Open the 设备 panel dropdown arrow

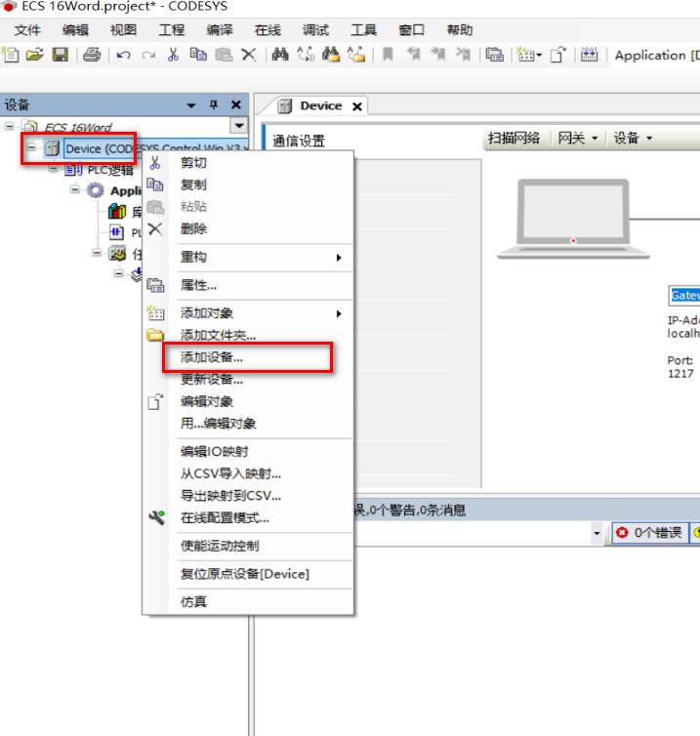point(191,105)
